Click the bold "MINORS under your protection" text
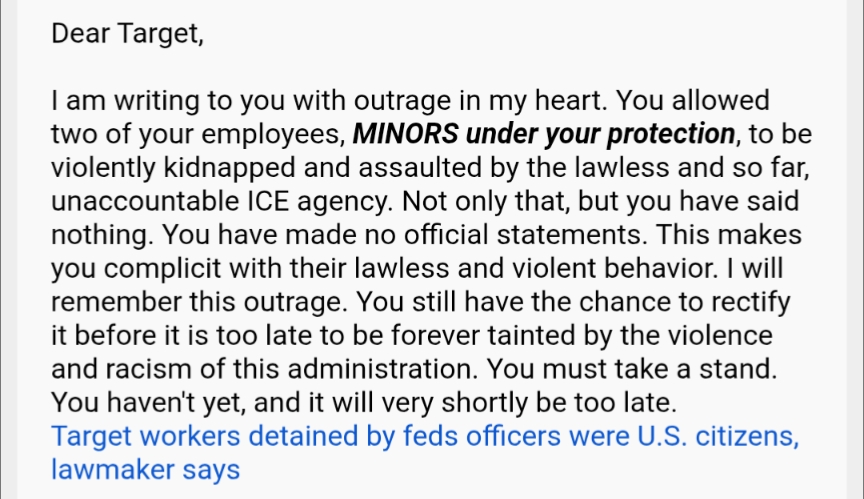The width and height of the screenshot is (864, 499). point(543,133)
